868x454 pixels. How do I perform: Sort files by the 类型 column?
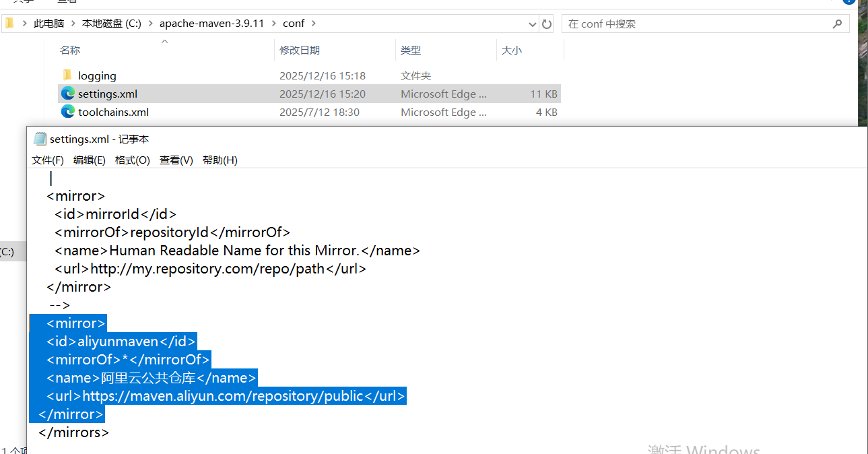[x=411, y=50]
